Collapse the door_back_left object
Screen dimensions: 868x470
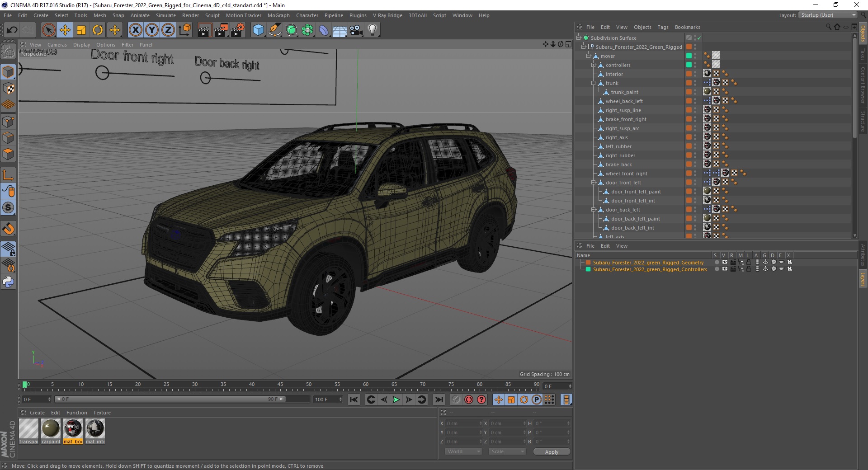point(594,210)
